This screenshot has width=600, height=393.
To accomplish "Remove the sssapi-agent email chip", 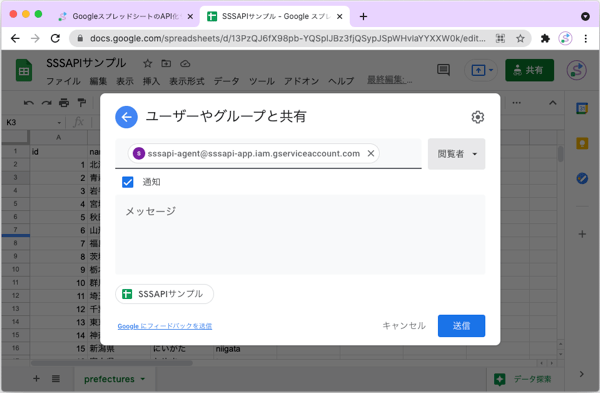I will (371, 153).
